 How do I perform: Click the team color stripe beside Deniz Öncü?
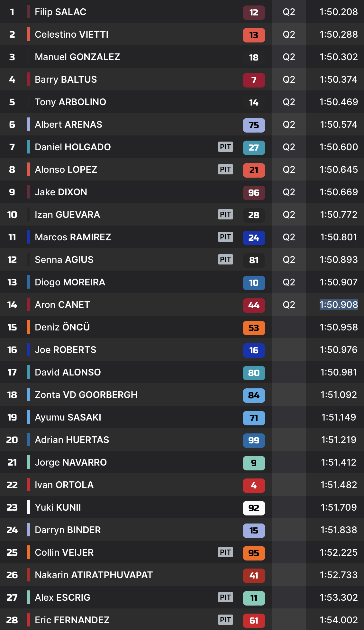coord(29,327)
